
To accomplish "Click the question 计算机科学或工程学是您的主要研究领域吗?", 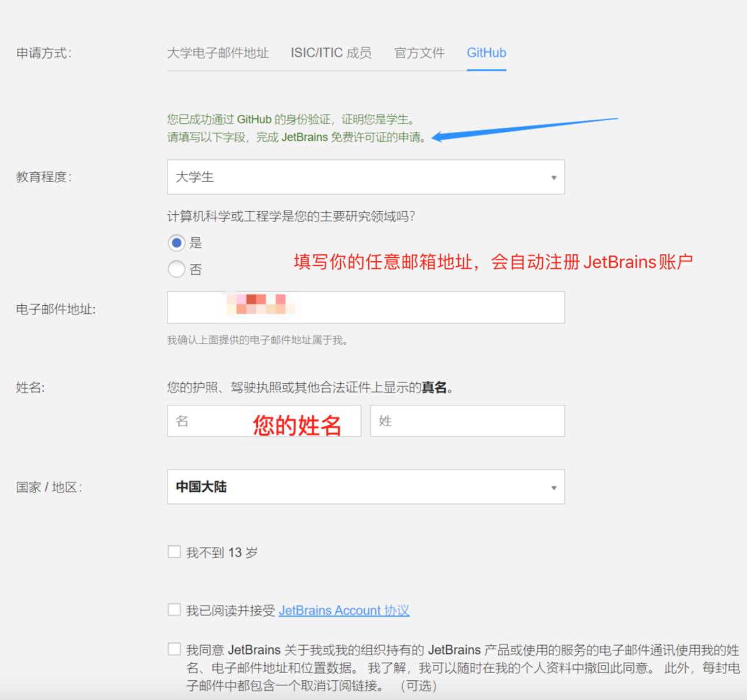I will tap(291, 216).
